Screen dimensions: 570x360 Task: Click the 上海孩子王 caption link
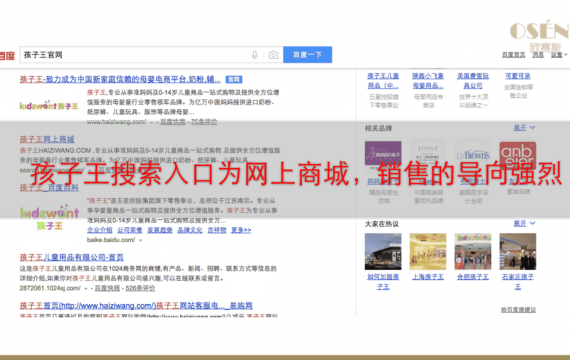(x=428, y=277)
